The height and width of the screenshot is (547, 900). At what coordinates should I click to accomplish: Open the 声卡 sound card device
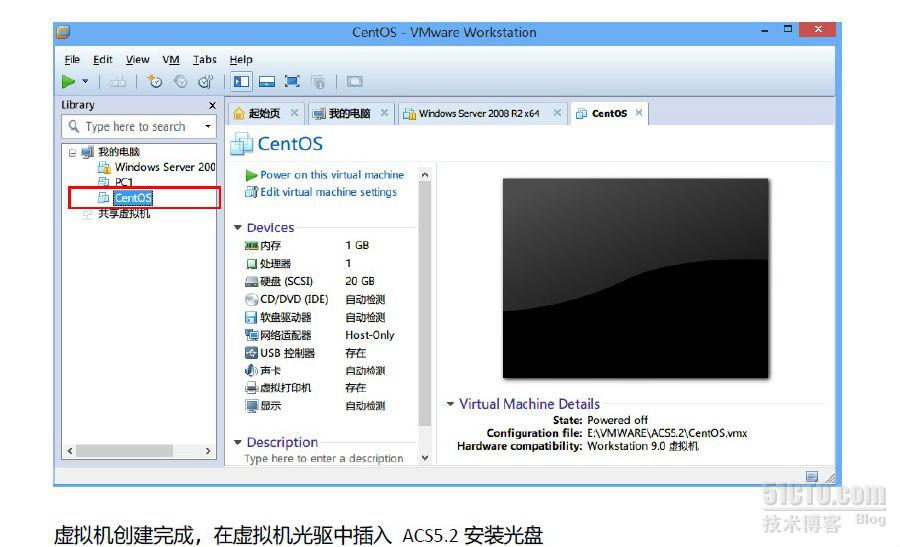270,371
